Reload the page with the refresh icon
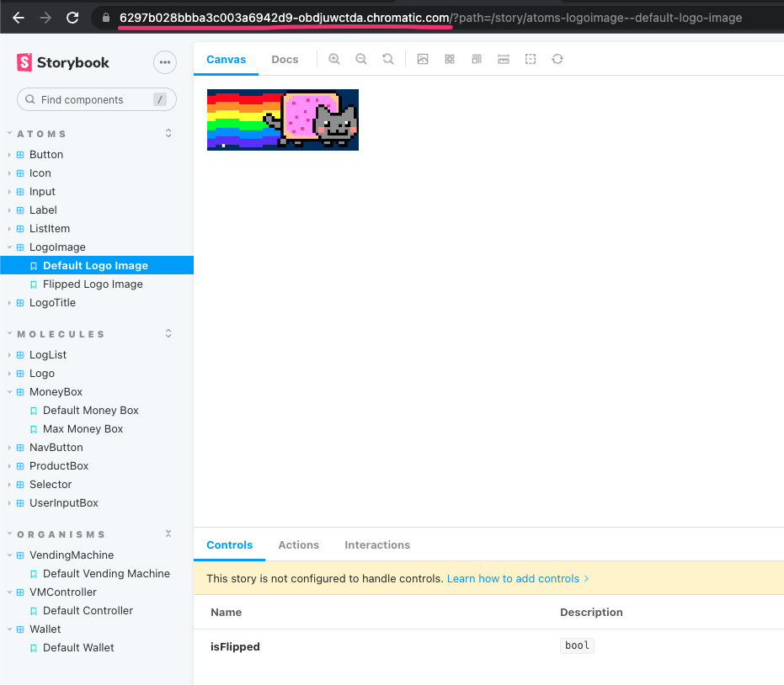This screenshot has width=784, height=685. pos(72,18)
